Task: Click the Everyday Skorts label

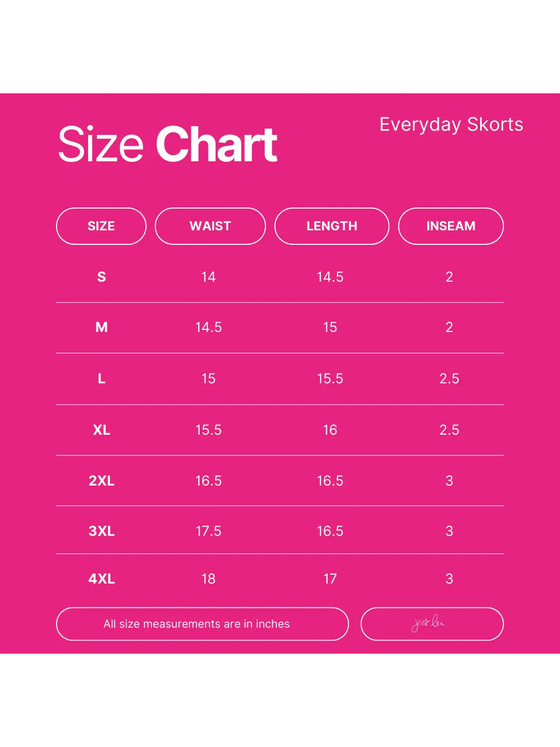Action: tap(451, 125)
